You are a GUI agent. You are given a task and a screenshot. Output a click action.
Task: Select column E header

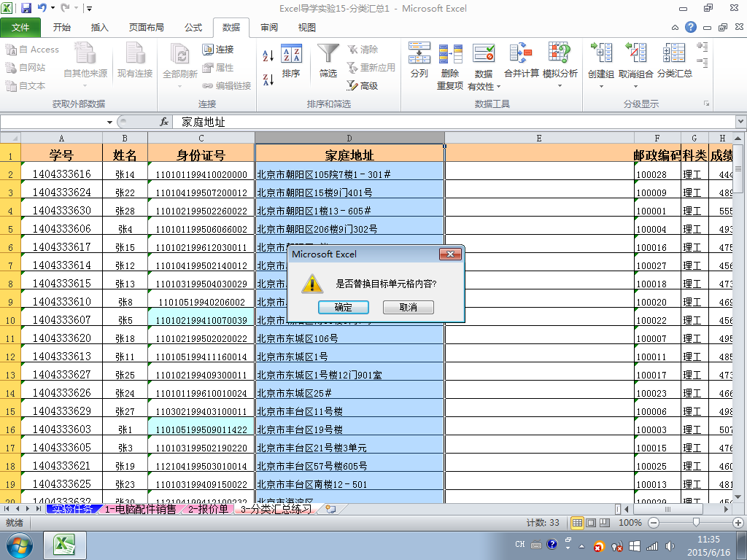pyautogui.click(x=539, y=138)
